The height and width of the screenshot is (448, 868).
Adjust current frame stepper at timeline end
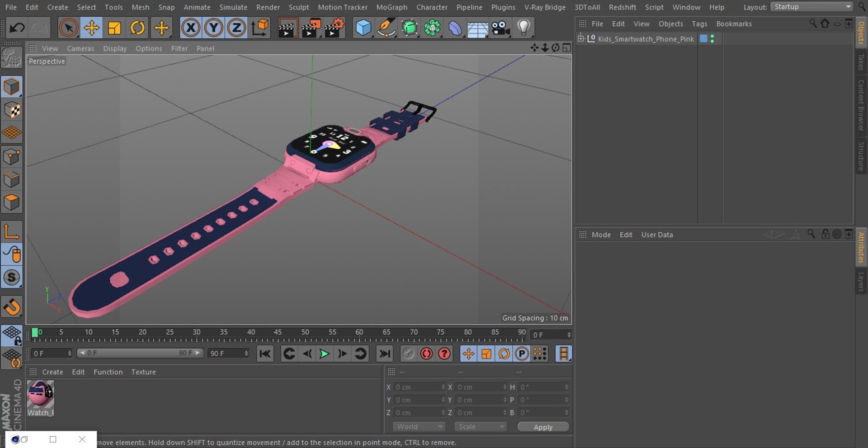click(x=569, y=335)
